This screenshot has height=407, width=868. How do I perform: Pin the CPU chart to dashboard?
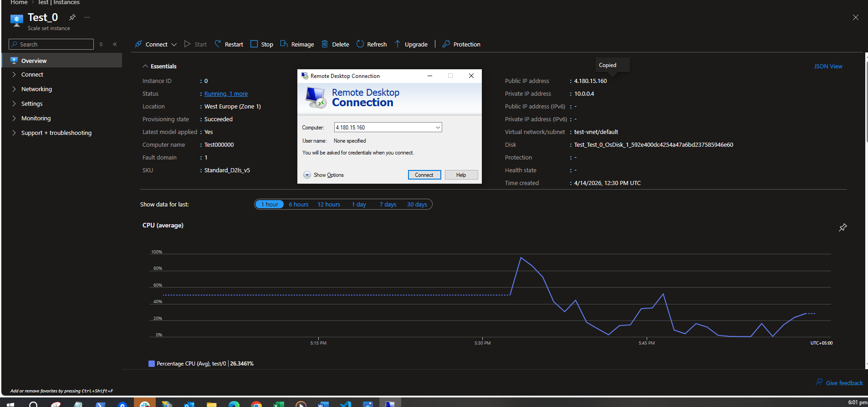843,227
